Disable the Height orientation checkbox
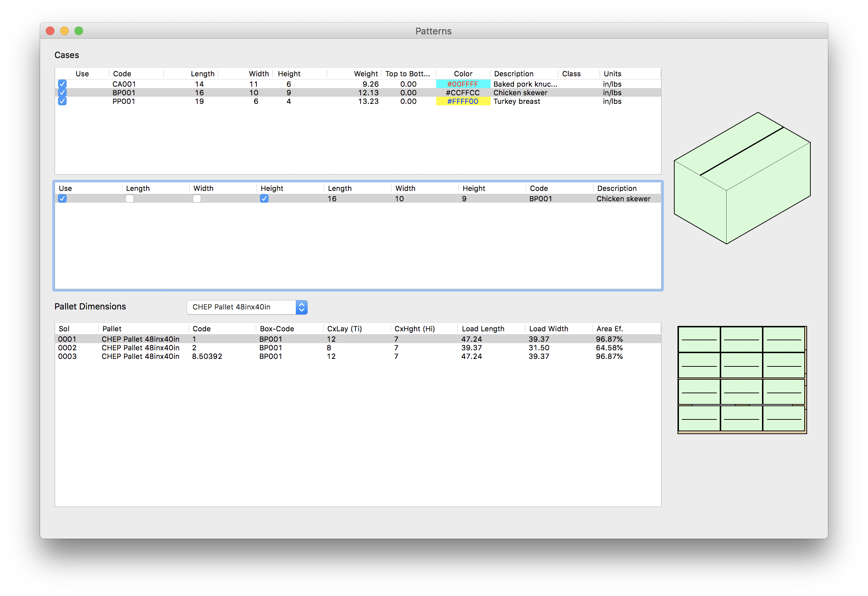This screenshot has height=596, width=868. tap(264, 198)
